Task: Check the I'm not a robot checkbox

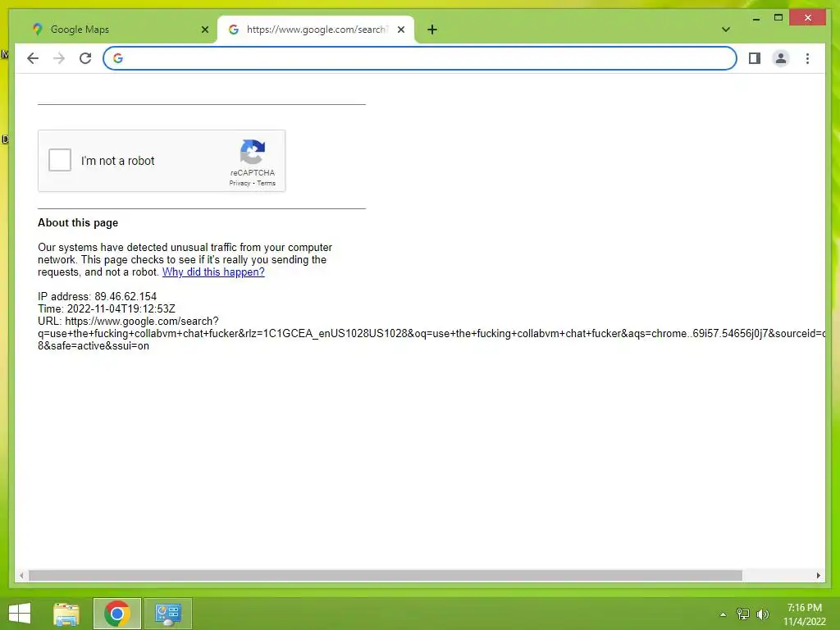Action: point(59,160)
